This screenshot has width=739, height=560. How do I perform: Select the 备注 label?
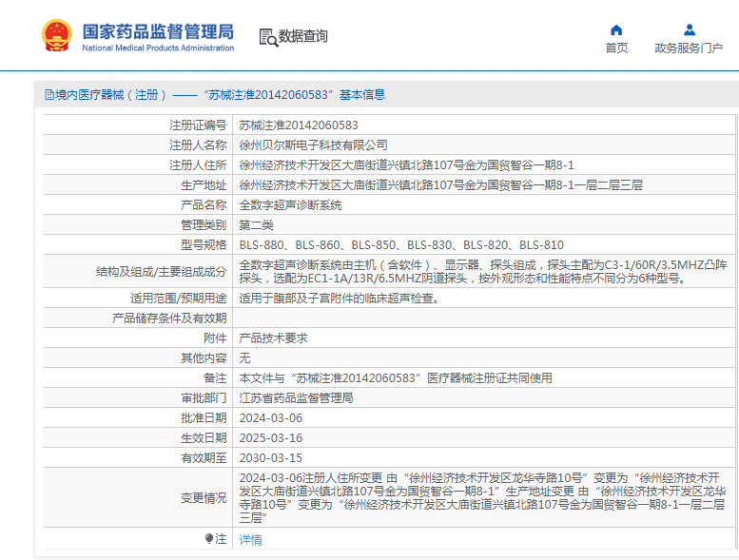point(215,378)
